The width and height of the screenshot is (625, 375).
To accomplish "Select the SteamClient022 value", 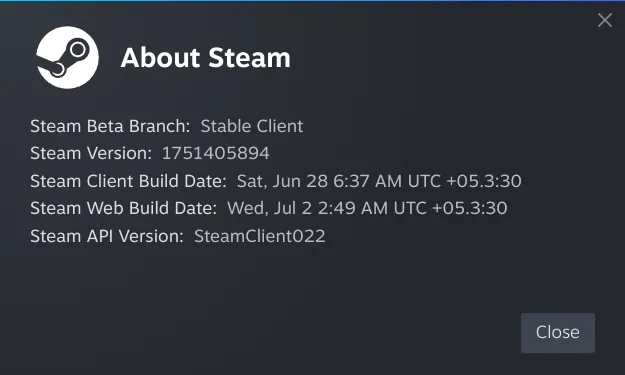I will 259,236.
